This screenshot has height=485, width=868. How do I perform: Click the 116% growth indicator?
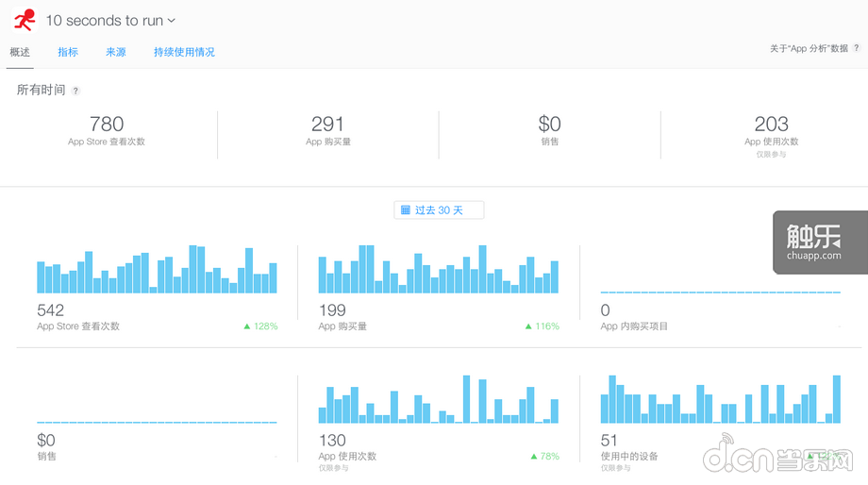pos(542,326)
